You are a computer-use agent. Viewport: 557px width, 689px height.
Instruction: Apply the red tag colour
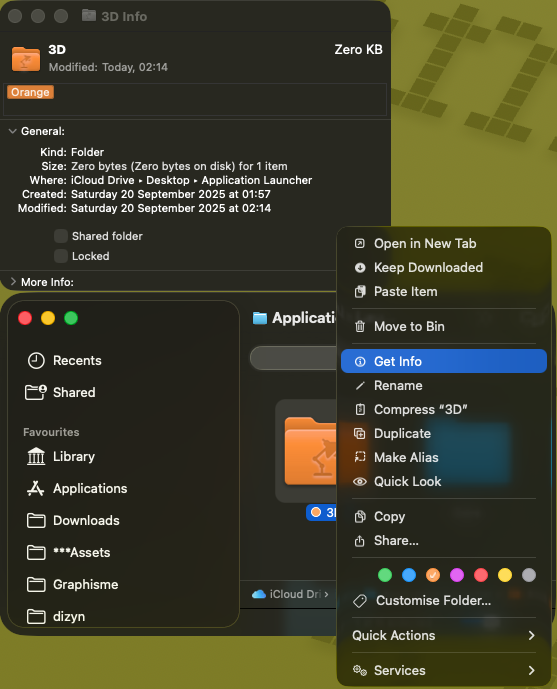(x=481, y=575)
